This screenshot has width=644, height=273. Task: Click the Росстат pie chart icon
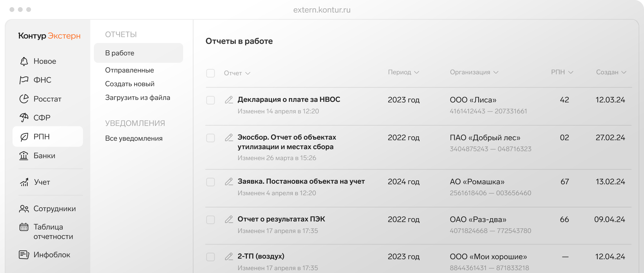click(x=24, y=99)
